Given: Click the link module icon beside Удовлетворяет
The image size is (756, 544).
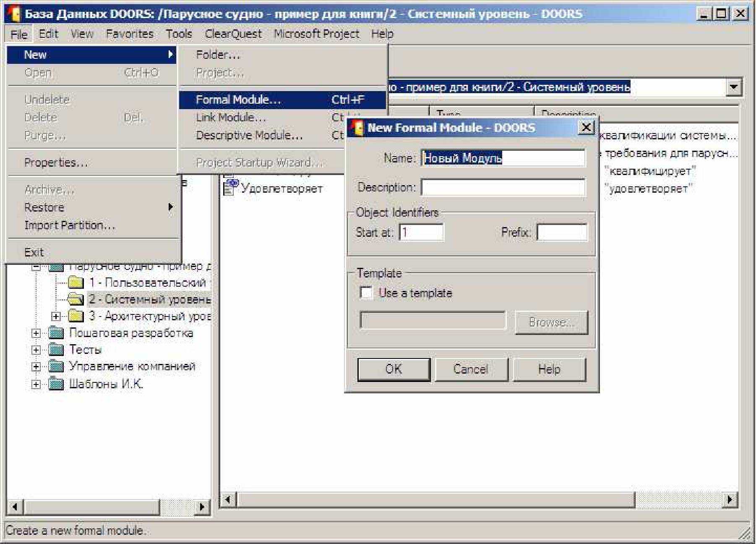Looking at the screenshot, I should pyautogui.click(x=230, y=187).
